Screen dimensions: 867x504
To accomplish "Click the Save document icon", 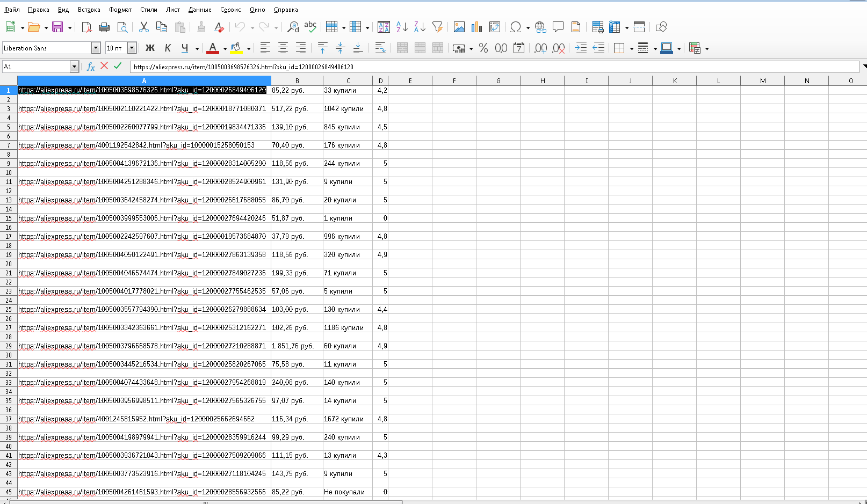I will click(x=57, y=27).
